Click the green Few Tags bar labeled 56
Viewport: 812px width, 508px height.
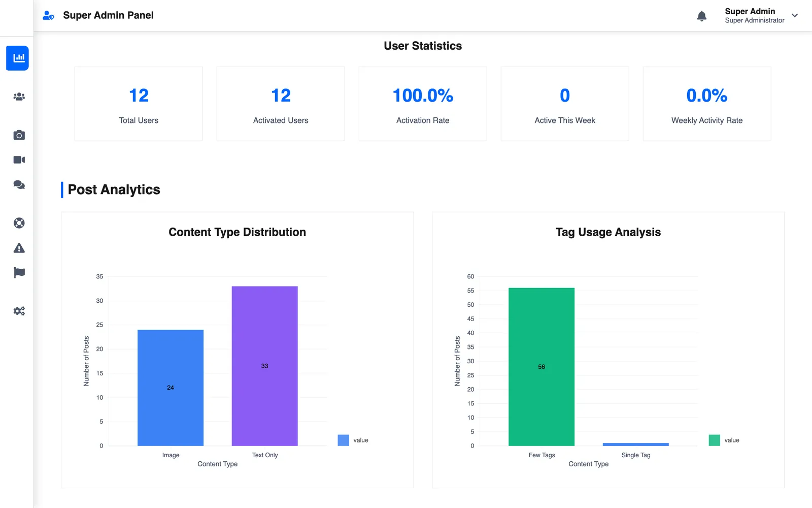point(542,367)
